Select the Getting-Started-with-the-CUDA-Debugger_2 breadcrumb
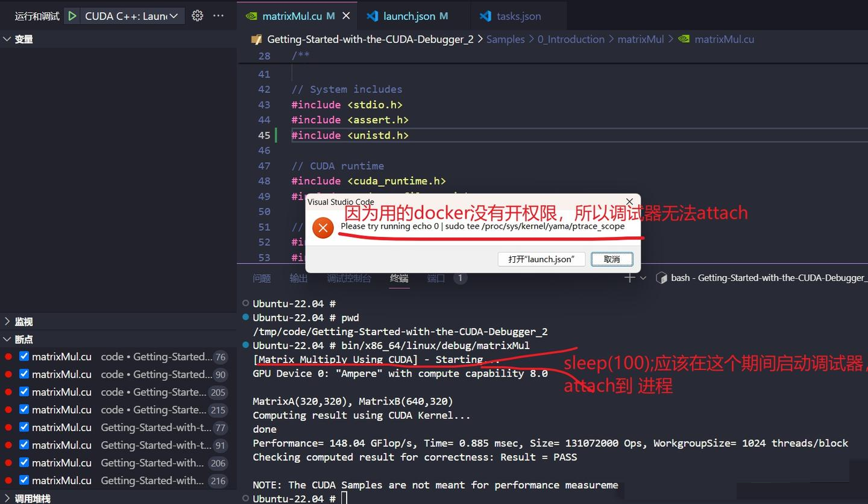The width and height of the screenshot is (868, 504). point(370,39)
